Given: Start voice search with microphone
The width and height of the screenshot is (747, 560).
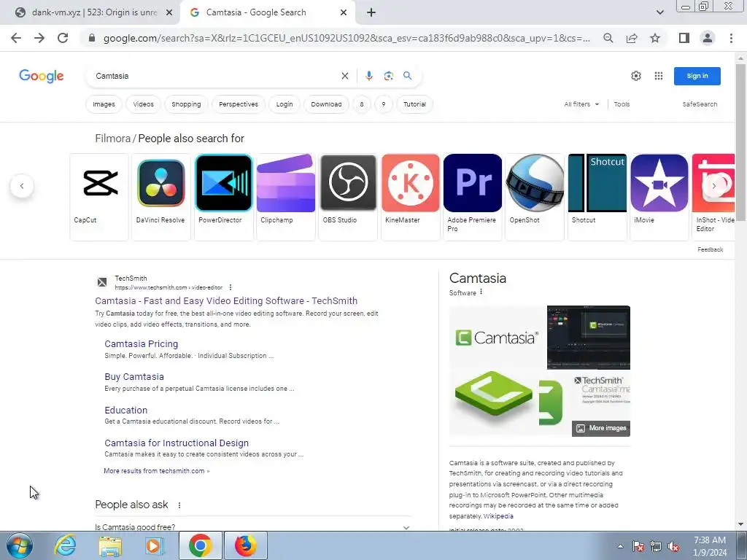Looking at the screenshot, I should [368, 76].
